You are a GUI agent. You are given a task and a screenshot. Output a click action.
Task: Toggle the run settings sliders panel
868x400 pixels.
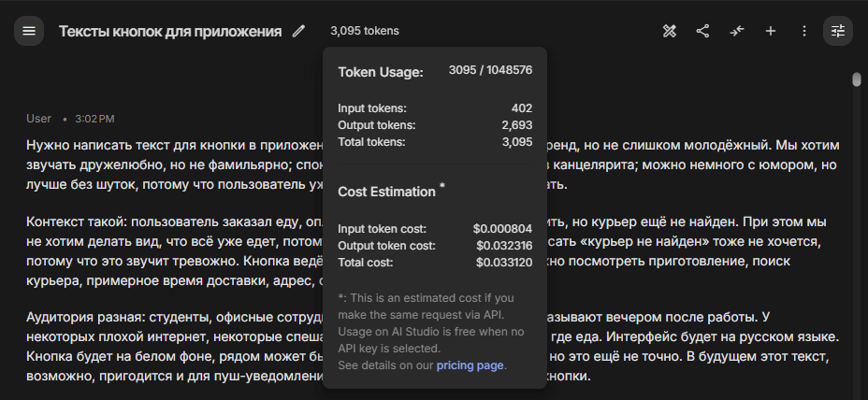coord(838,31)
